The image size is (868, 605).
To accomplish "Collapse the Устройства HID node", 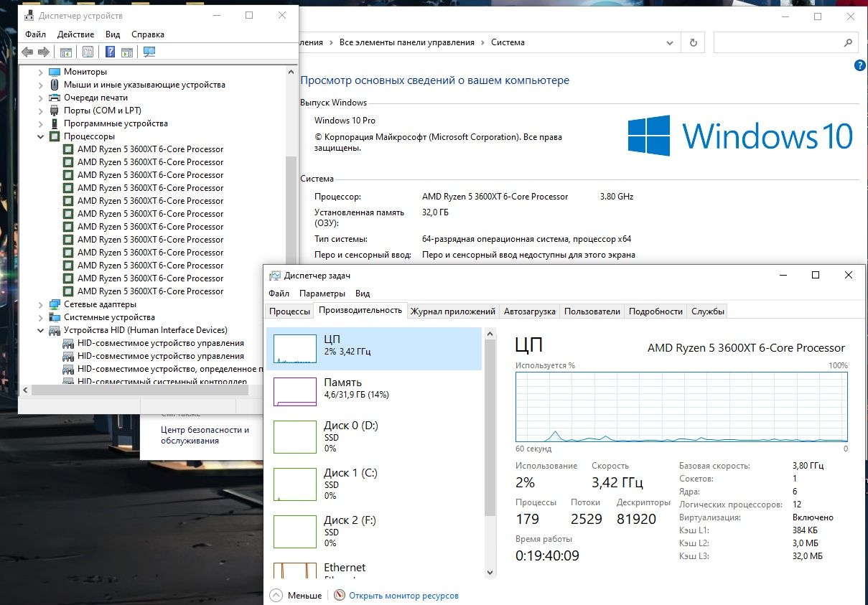I will pos(40,330).
